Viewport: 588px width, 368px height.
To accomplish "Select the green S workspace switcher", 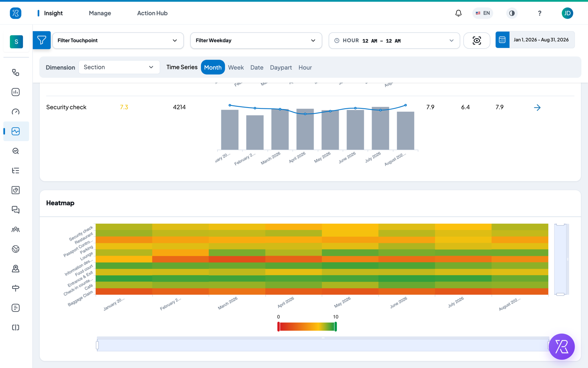I will [x=16, y=41].
